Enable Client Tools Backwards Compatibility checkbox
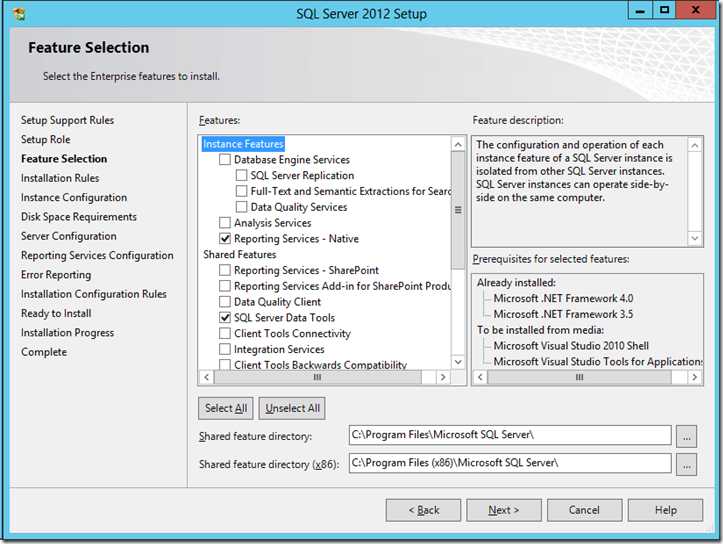This screenshot has height=544, width=723. click(x=225, y=364)
